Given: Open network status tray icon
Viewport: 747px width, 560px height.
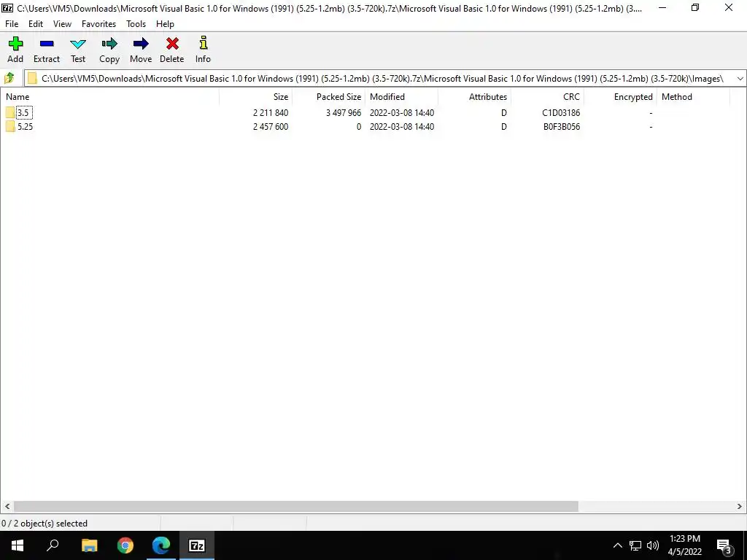Looking at the screenshot, I should (x=635, y=545).
